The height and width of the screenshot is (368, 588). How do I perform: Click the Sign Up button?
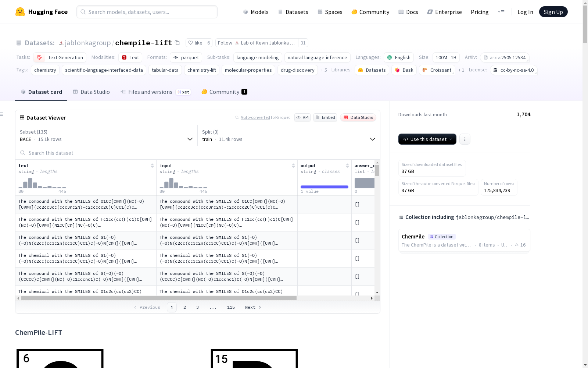point(553,12)
